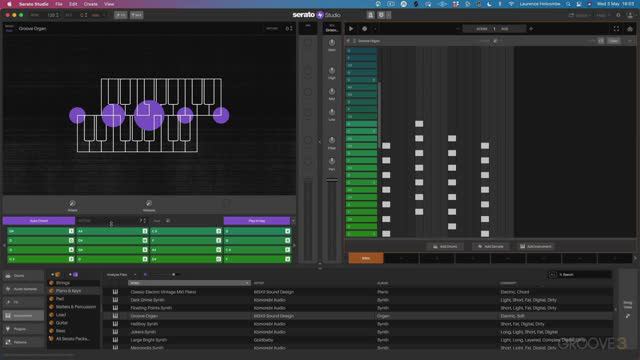The height and width of the screenshot is (360, 640).
Task: Open Wi-Fi status in macOS menu bar
Action: (511, 4)
